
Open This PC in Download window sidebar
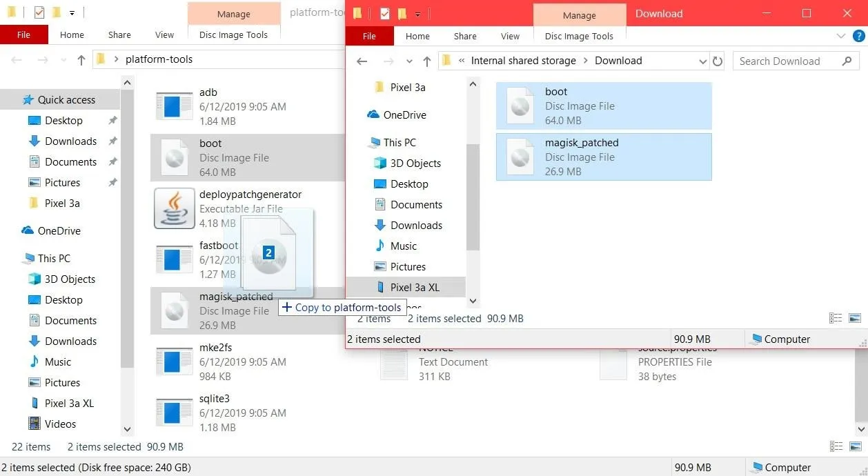pos(393,143)
